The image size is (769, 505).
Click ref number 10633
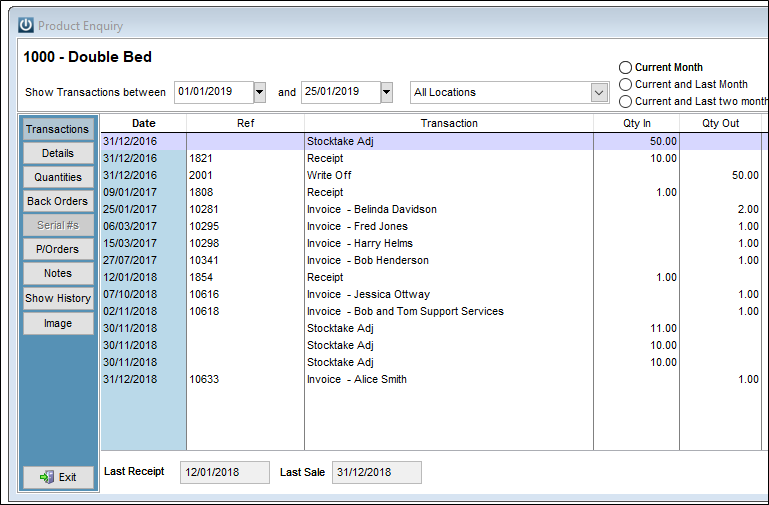point(204,379)
